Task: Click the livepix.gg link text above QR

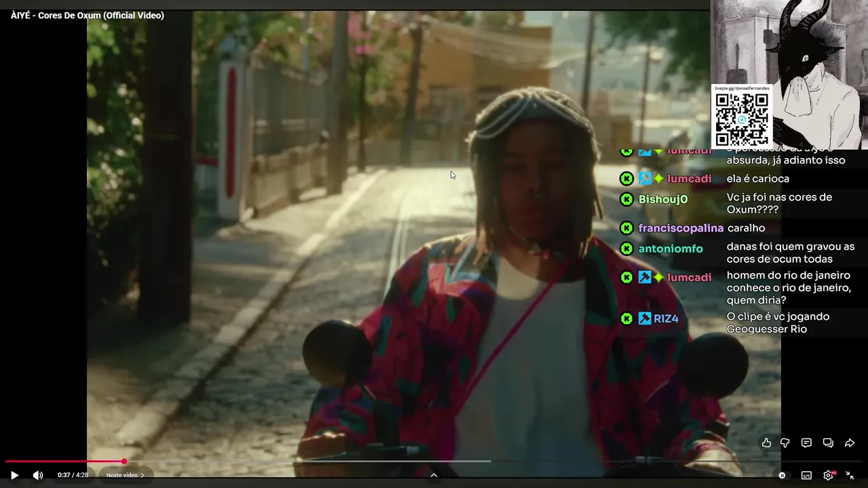Action: pos(742,88)
